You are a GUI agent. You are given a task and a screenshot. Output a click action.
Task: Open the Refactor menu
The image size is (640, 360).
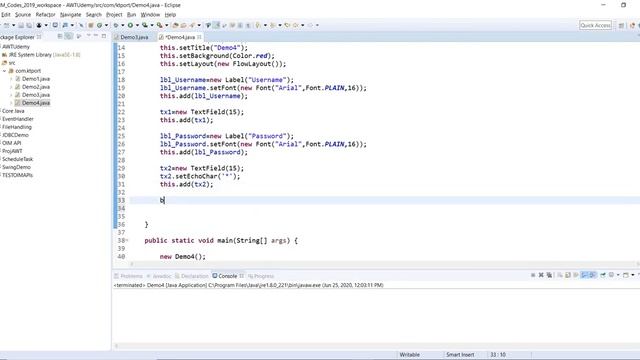(x=45, y=14)
